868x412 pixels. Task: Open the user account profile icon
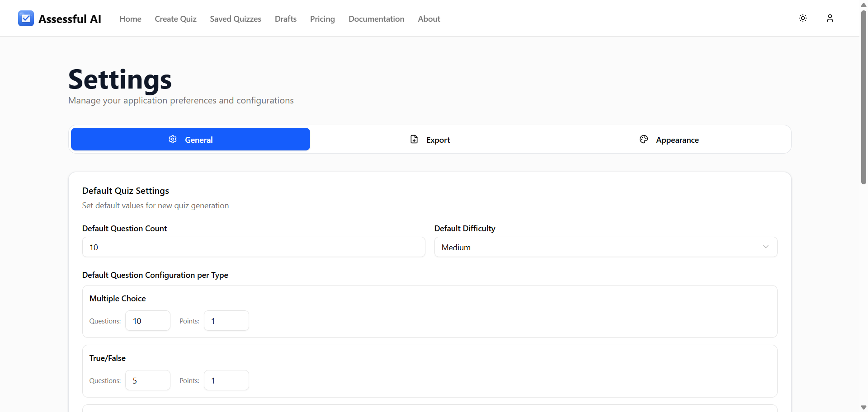[830, 18]
